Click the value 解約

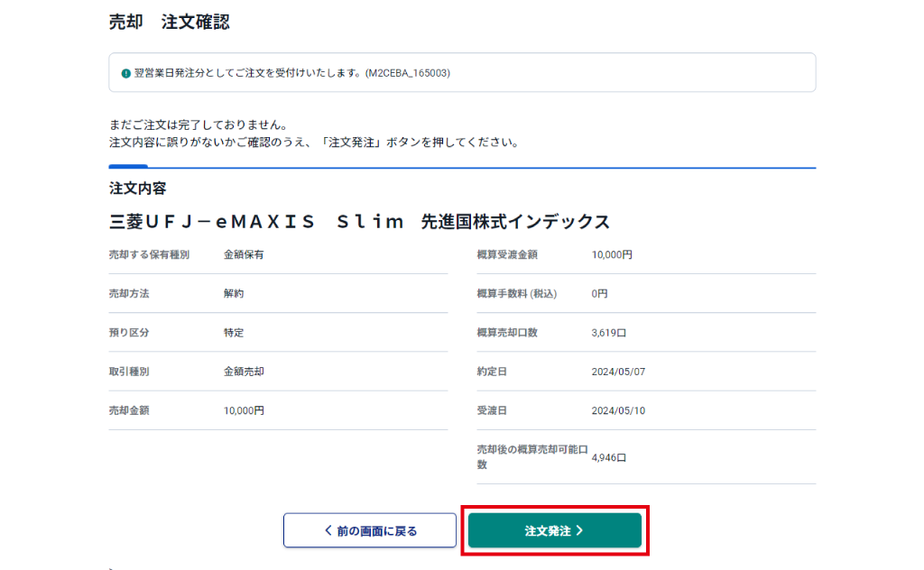(x=234, y=294)
